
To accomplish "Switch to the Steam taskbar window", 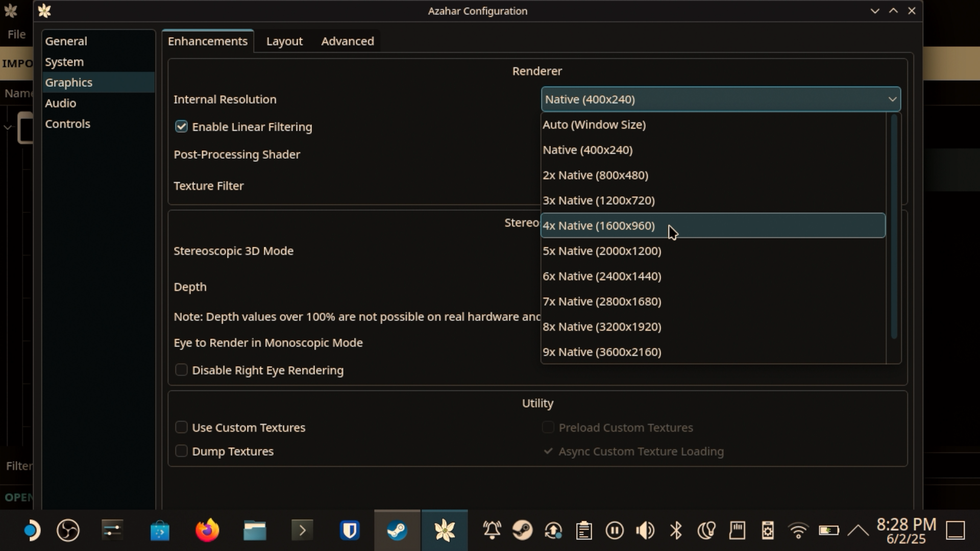I will pyautogui.click(x=397, y=531).
